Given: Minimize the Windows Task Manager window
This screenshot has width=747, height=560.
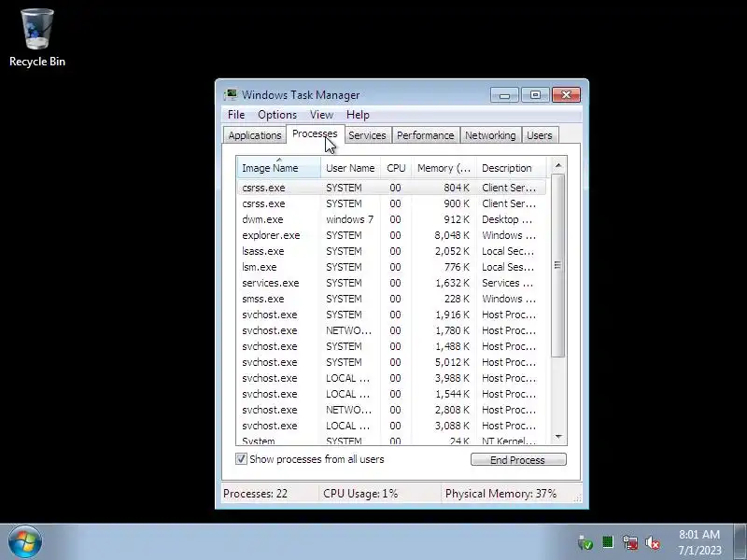Looking at the screenshot, I should [x=504, y=95].
